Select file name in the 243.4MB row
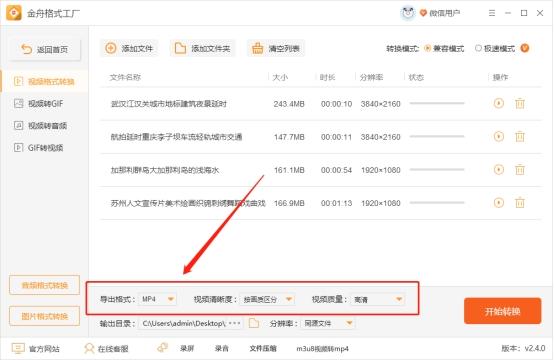Screen dimensions: 554x360 point(169,104)
